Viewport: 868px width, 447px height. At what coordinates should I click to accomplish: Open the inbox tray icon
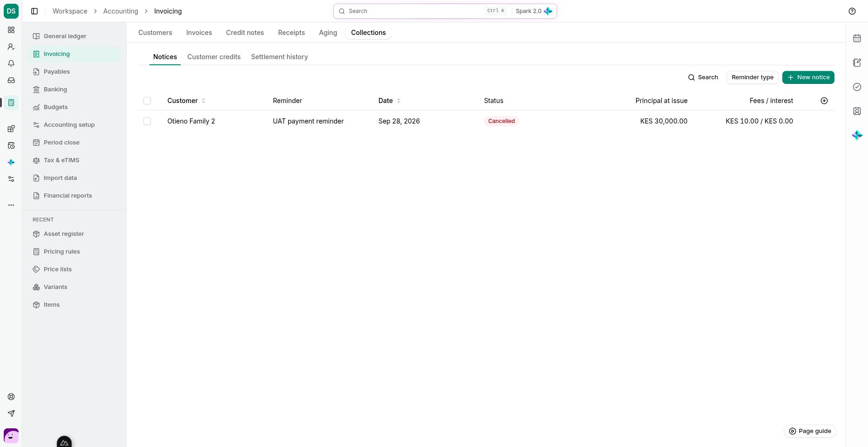(11, 80)
